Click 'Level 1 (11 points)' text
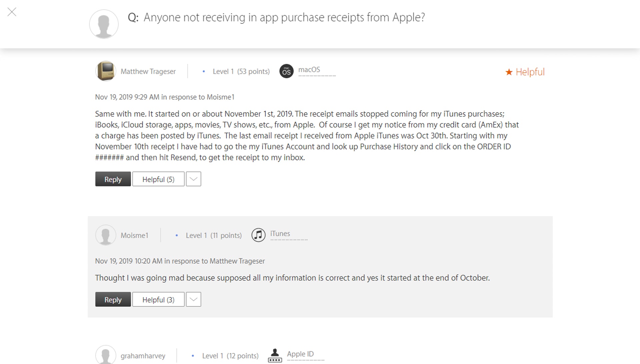Image resolution: width=640 pixels, height=364 pixels. (x=214, y=235)
